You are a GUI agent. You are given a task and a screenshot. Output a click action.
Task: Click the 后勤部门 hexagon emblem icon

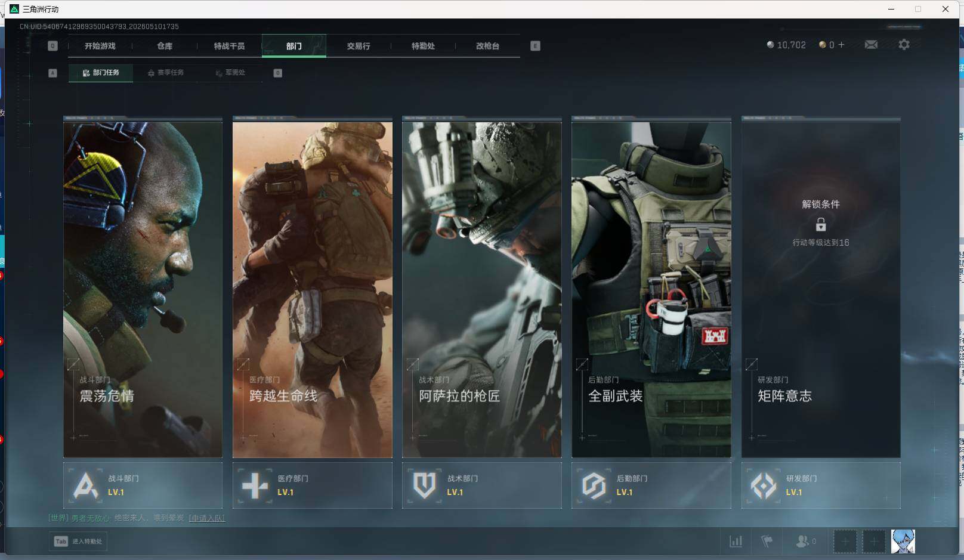point(594,485)
